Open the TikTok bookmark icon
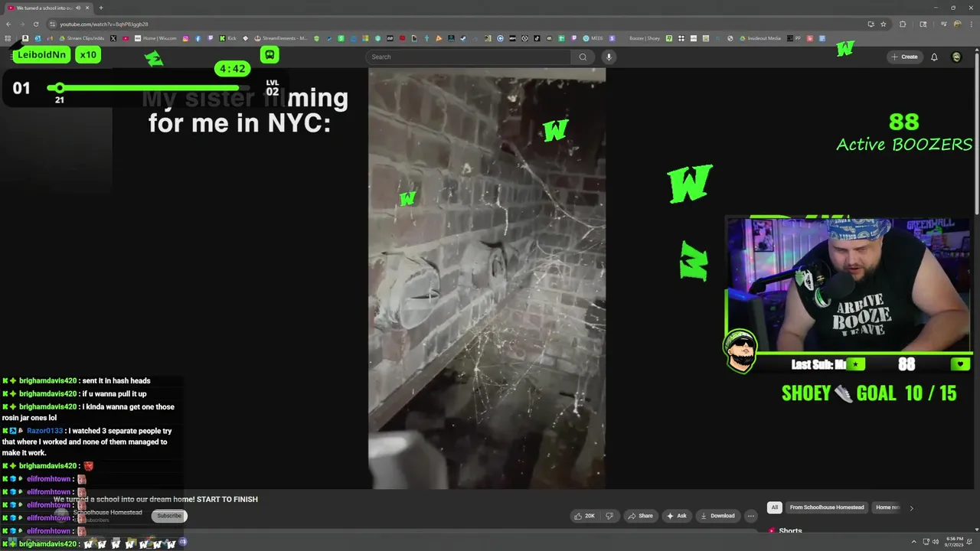 tap(537, 38)
